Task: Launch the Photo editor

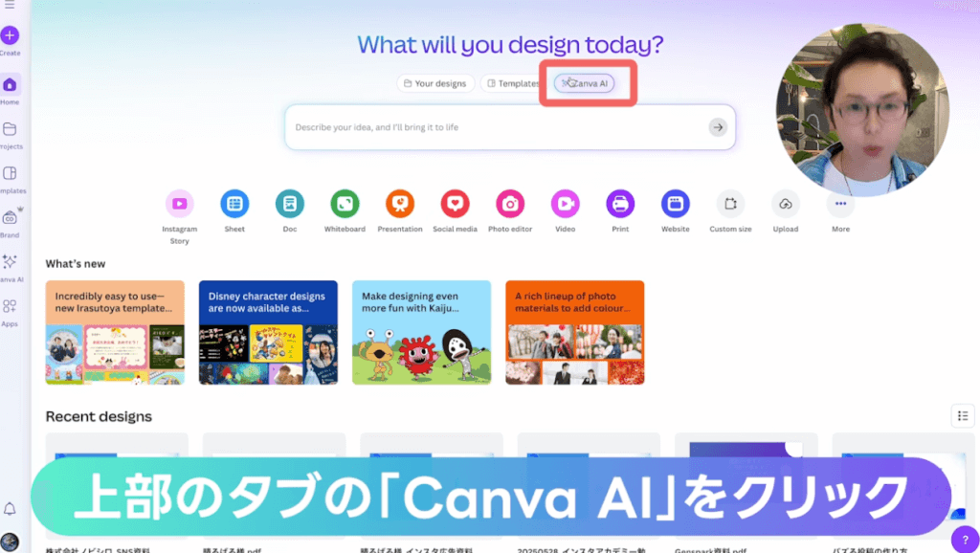Action: pos(510,204)
